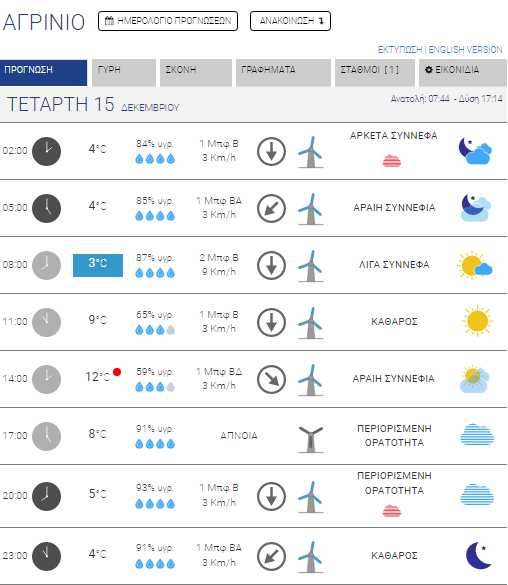Screen dimensions: 508x585
Task: Click the sun-with-cloud icon at 08:00
Action: [474, 265]
